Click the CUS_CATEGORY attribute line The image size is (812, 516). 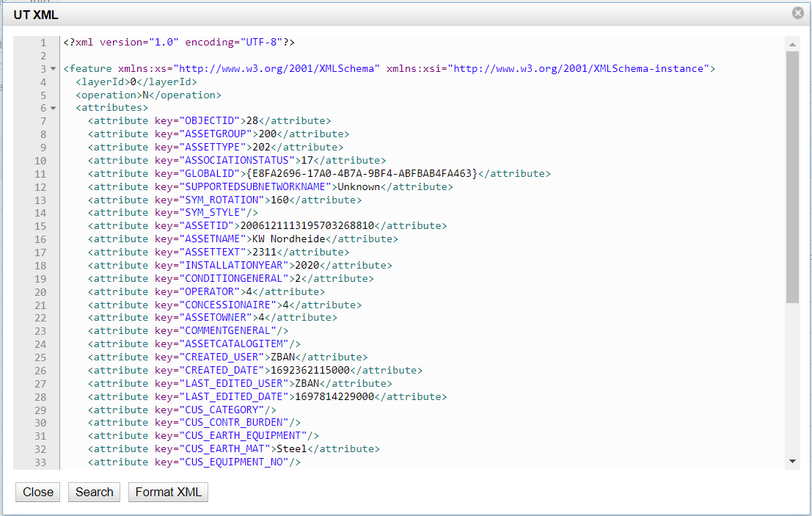coord(183,410)
